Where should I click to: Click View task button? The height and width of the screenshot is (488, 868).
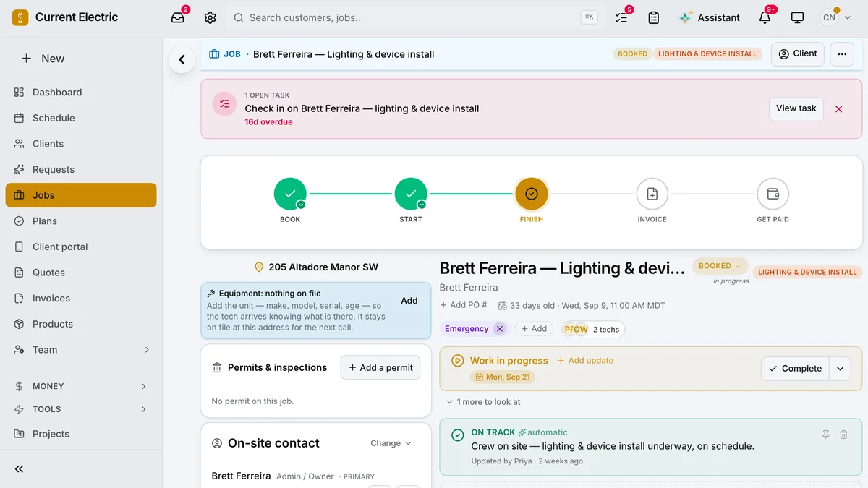(x=796, y=108)
